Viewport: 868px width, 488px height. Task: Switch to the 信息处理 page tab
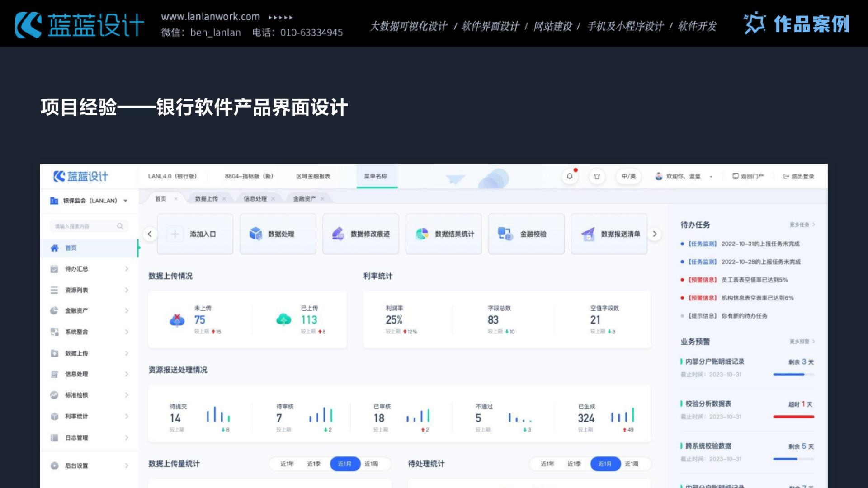click(255, 199)
